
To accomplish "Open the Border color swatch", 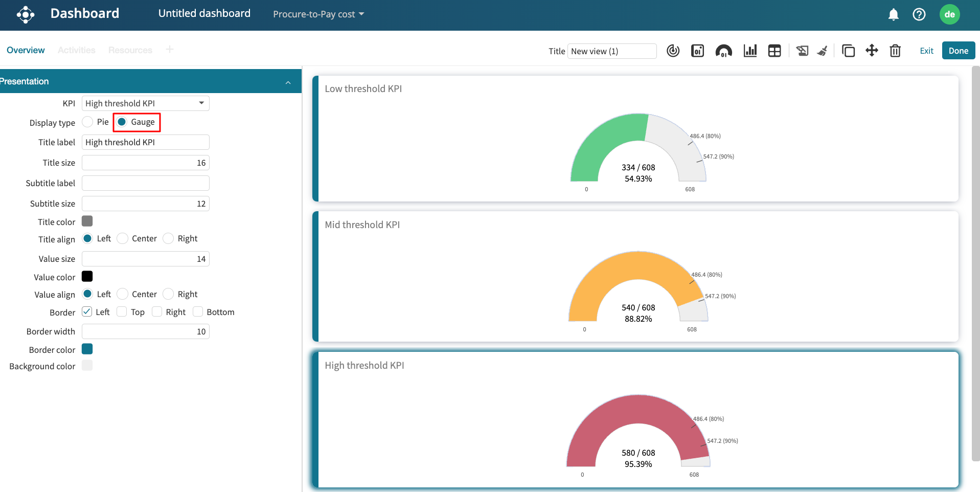I will 87,349.
